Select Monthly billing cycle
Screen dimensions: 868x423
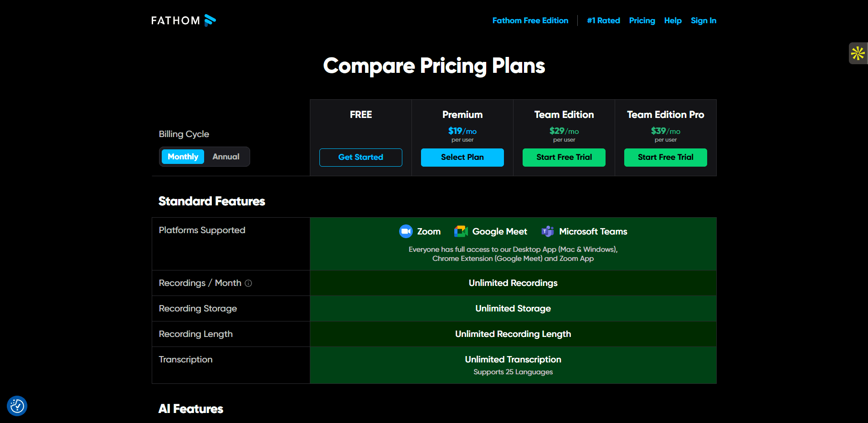point(183,157)
